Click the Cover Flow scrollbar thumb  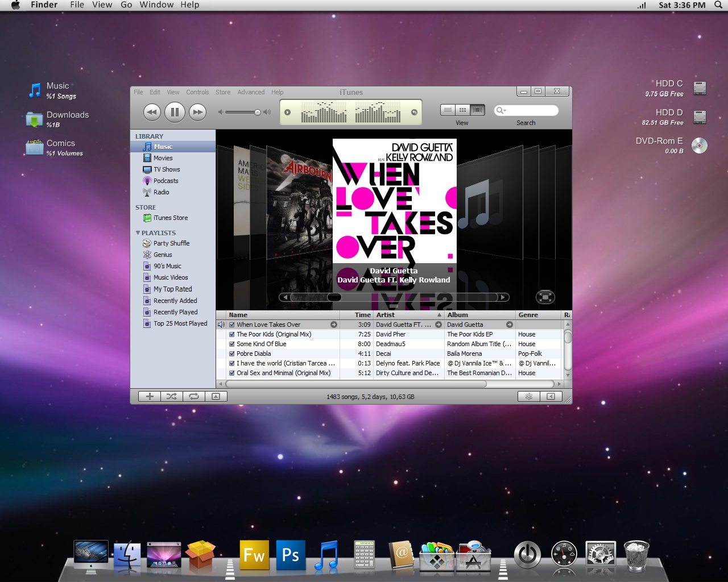pos(334,297)
